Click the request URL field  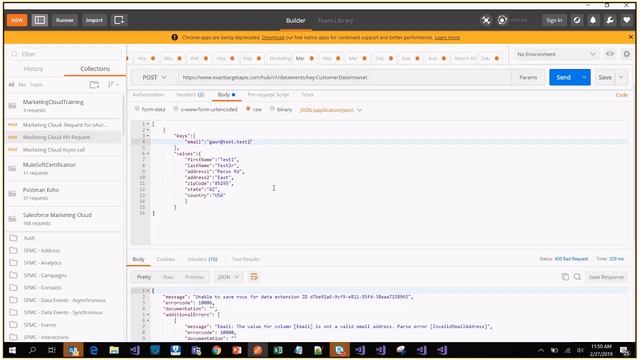344,77
